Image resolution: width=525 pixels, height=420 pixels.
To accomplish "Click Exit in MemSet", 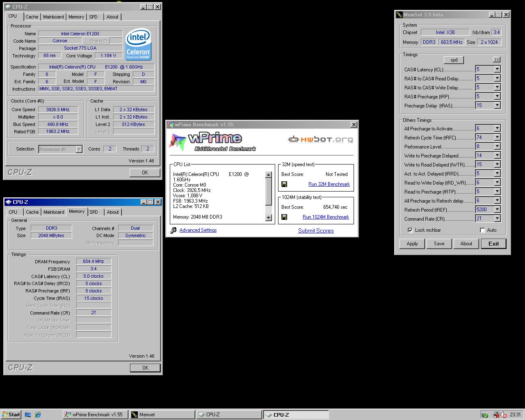I will point(493,244).
